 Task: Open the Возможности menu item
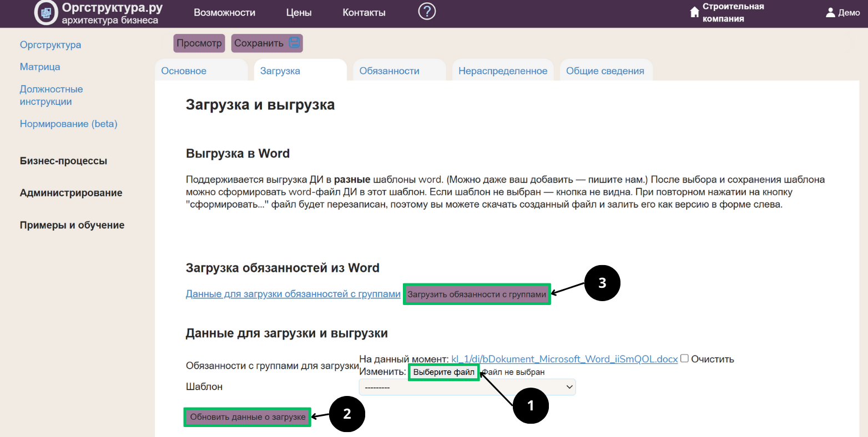click(x=225, y=12)
